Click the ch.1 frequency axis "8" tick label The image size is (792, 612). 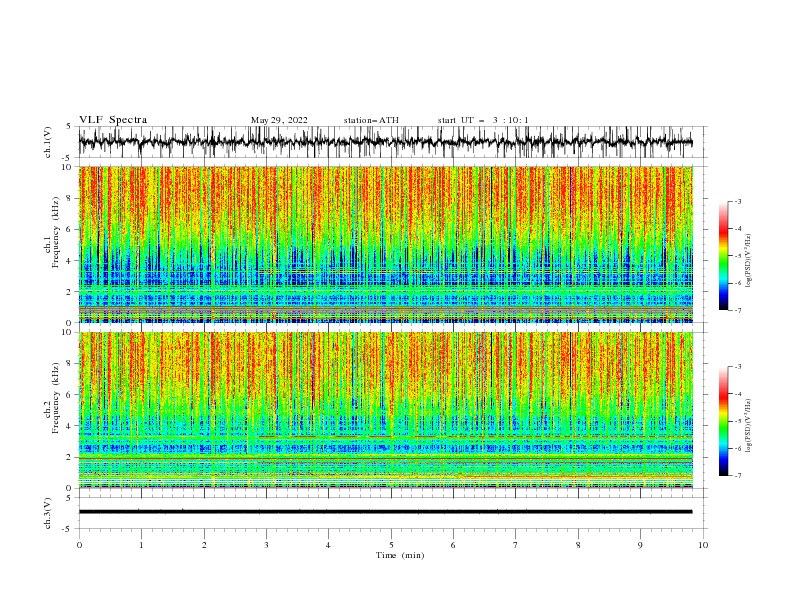click(x=70, y=198)
